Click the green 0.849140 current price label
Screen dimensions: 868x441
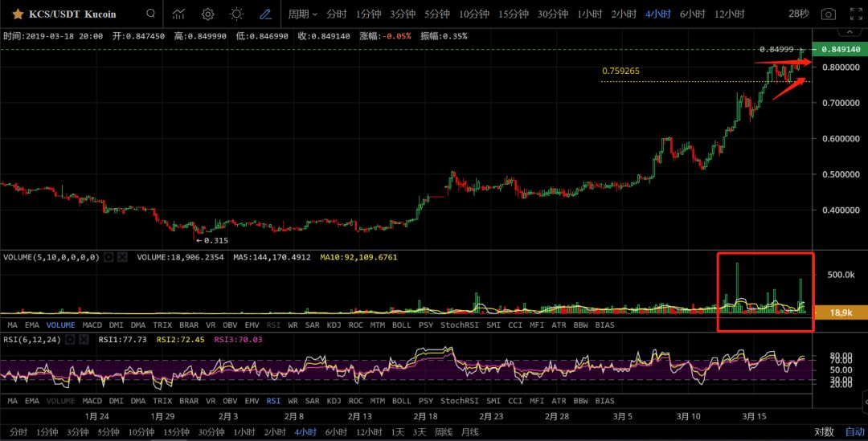(841, 49)
